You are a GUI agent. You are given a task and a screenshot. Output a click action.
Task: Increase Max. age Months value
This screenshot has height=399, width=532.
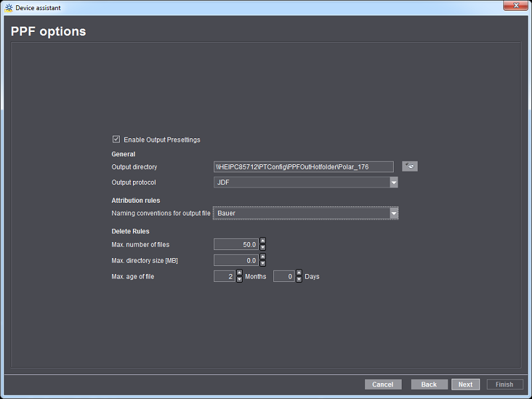pyautogui.click(x=239, y=273)
